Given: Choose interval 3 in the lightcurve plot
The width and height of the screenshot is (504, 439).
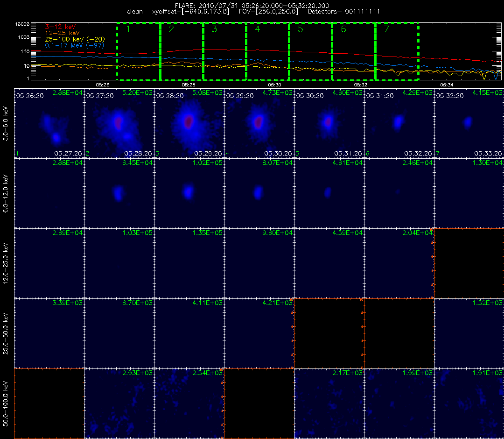Looking at the screenshot, I should (x=224, y=51).
